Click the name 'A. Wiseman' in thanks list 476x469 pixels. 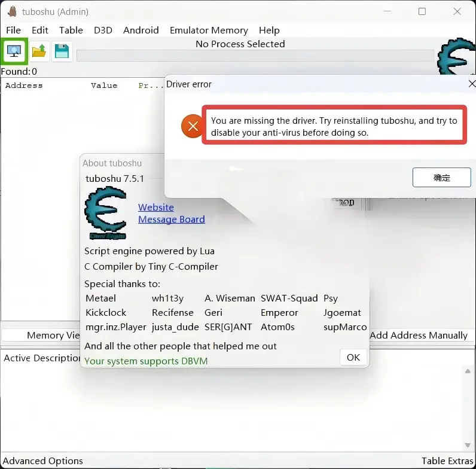pyautogui.click(x=230, y=299)
